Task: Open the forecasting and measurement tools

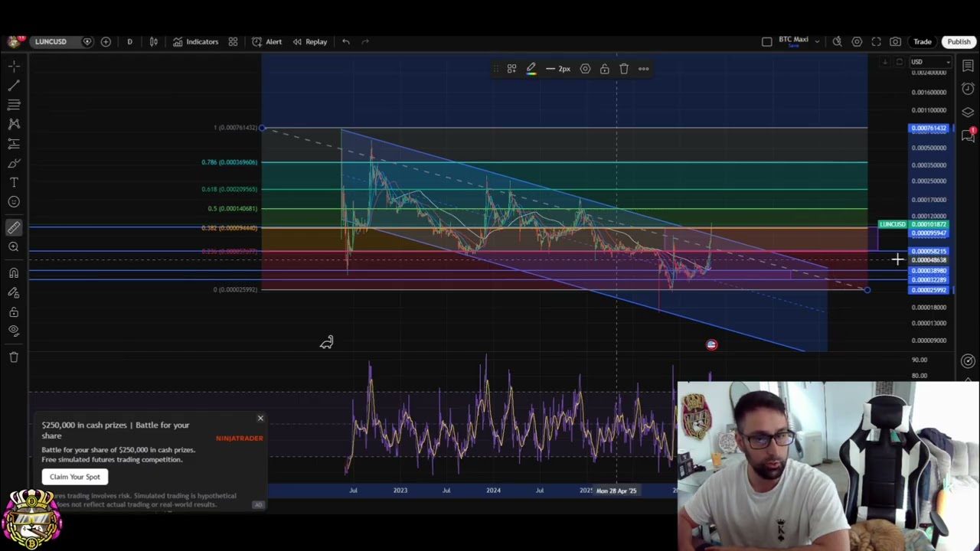Action: pos(14,143)
